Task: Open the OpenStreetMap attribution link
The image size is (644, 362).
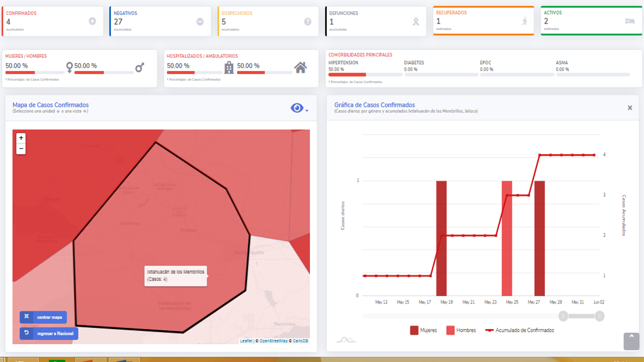Action: coord(273,341)
